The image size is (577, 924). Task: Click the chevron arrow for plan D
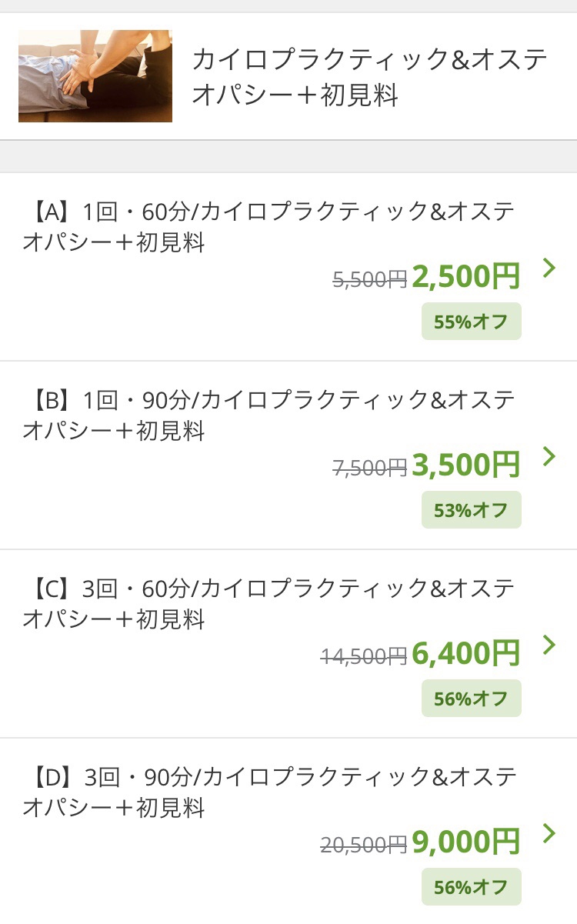point(549,833)
